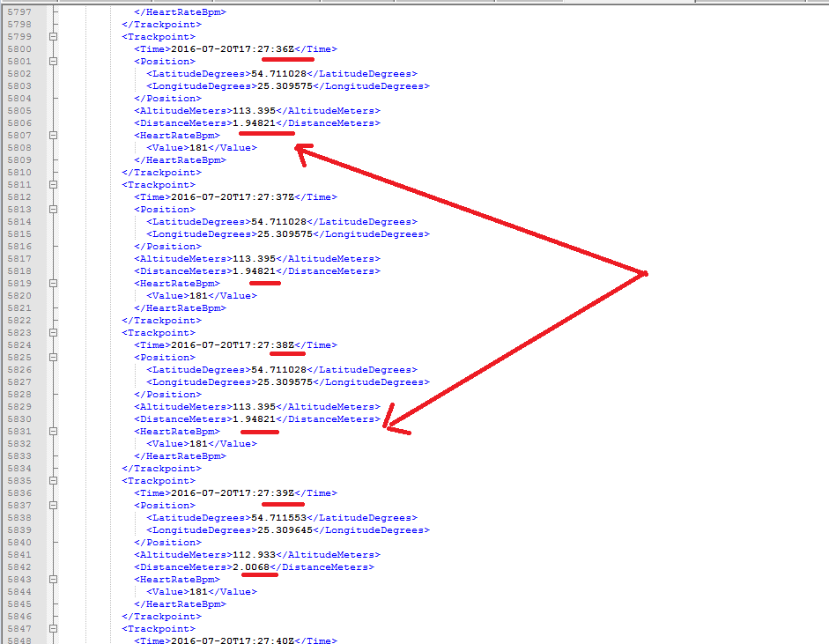Image resolution: width=829 pixels, height=644 pixels.
Task: Click latitude value 54.711028 on line 5802
Action: pos(278,74)
